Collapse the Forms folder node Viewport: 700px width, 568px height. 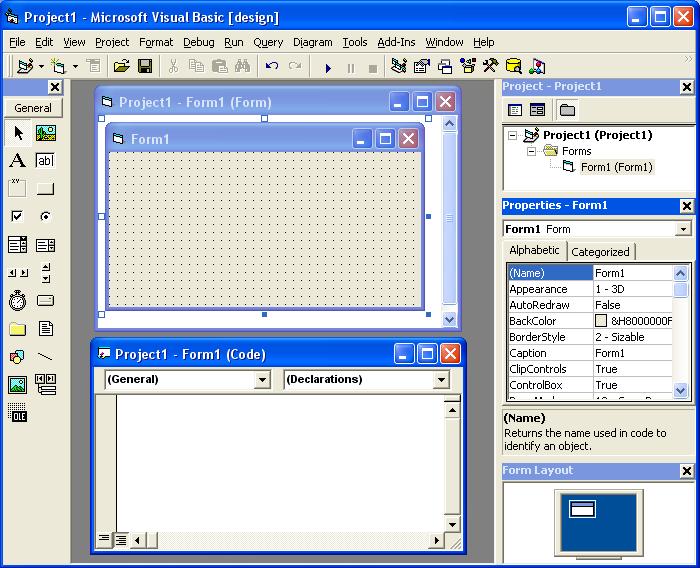[531, 151]
